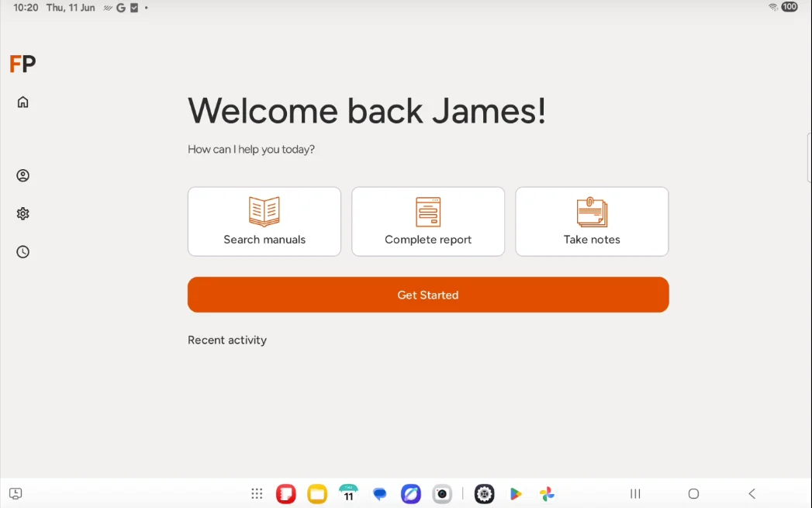Tap the clock showing 10:20
The height and width of the screenshot is (508, 812).
point(26,8)
